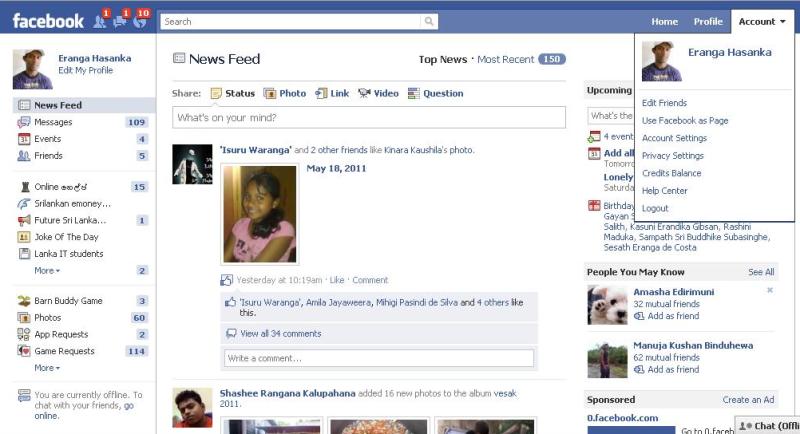The image size is (800, 434).
Task: Click Add as friend for Amasha Edirimuni
Action: tap(673, 316)
